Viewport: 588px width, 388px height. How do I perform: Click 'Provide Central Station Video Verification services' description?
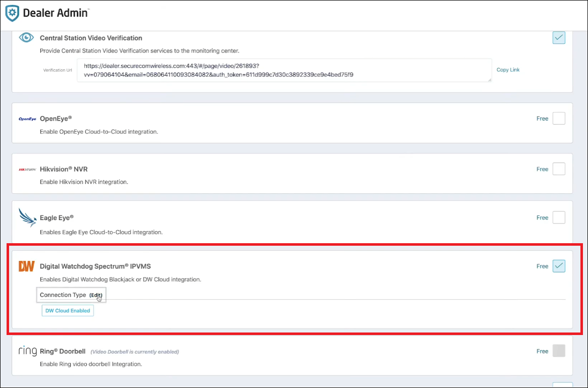point(139,50)
